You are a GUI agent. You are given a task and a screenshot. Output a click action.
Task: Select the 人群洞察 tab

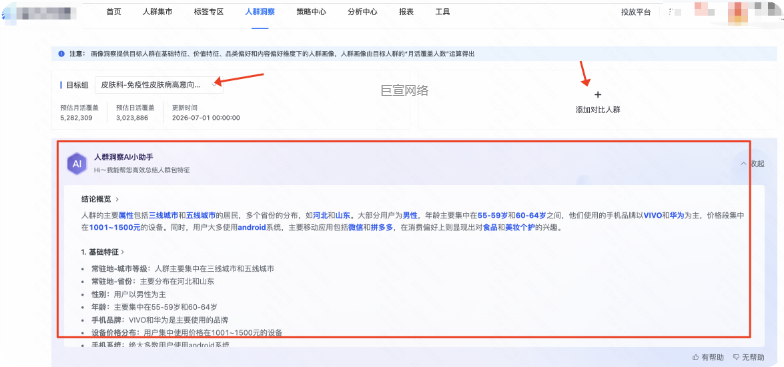(260, 12)
